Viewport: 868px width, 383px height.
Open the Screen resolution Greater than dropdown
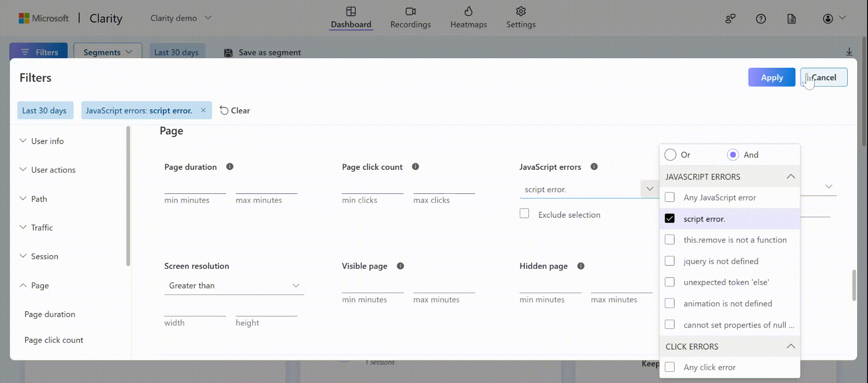coord(234,285)
